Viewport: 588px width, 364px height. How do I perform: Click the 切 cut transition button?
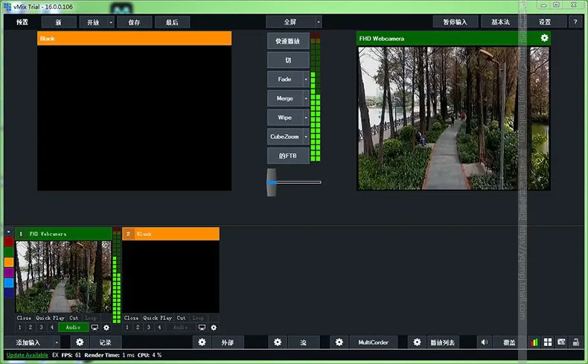pyautogui.click(x=288, y=60)
